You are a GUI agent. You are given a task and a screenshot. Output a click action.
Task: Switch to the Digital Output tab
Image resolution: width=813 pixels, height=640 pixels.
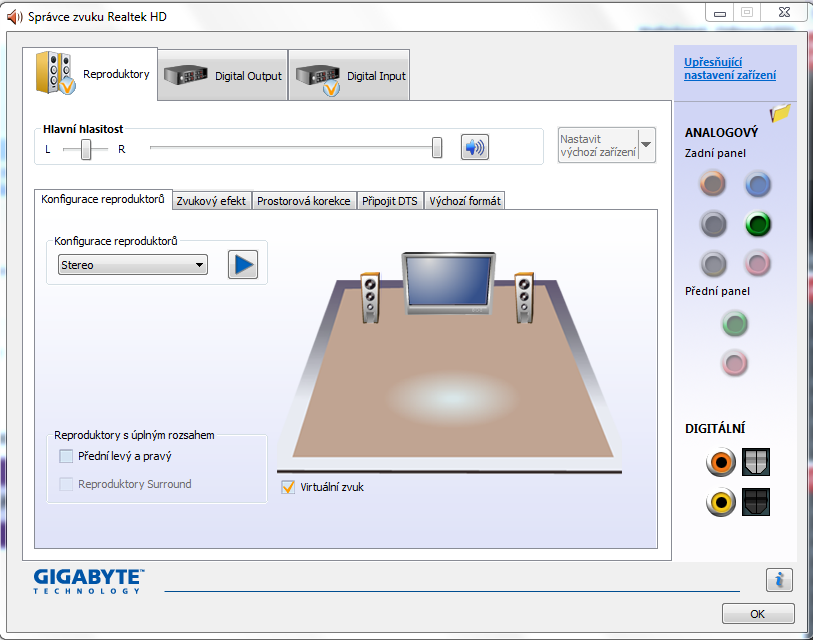(223, 76)
